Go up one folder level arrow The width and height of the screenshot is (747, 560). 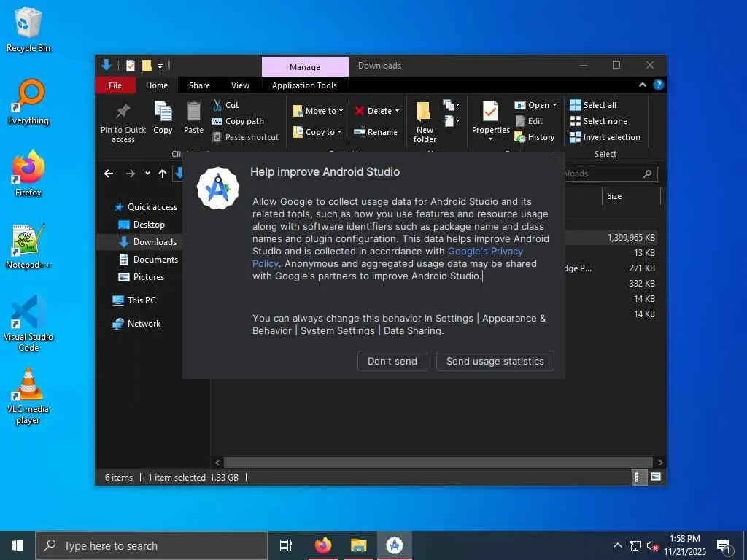point(163,174)
